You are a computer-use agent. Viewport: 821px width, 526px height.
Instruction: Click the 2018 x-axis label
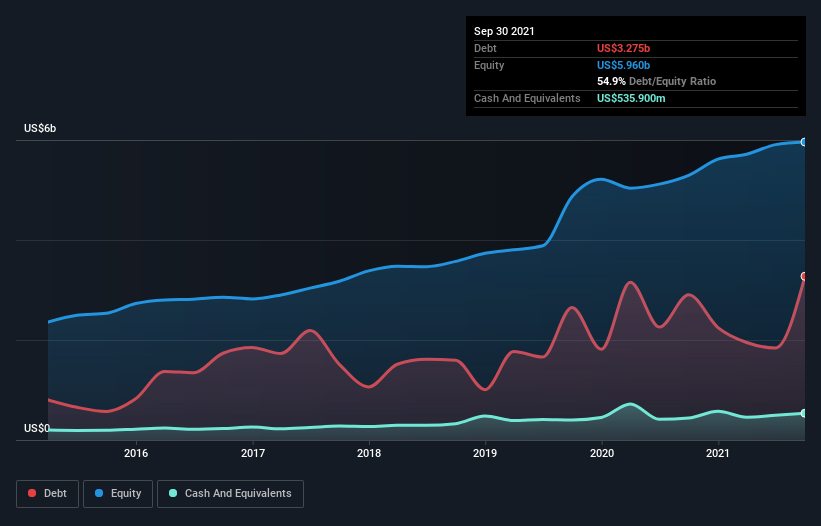tap(369, 453)
